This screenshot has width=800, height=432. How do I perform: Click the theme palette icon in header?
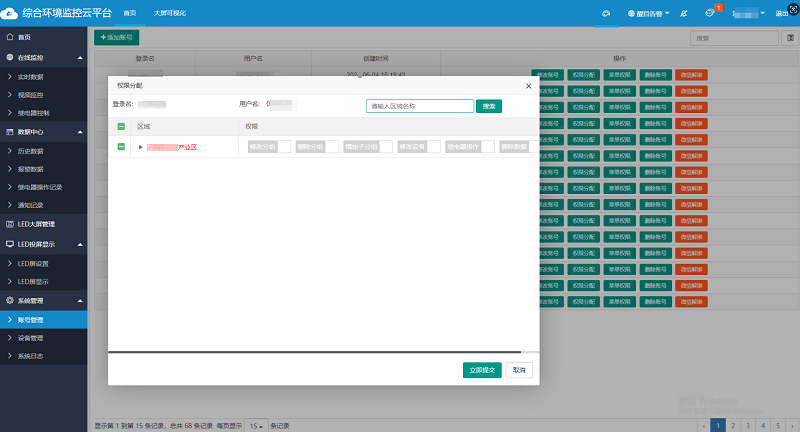coord(605,13)
